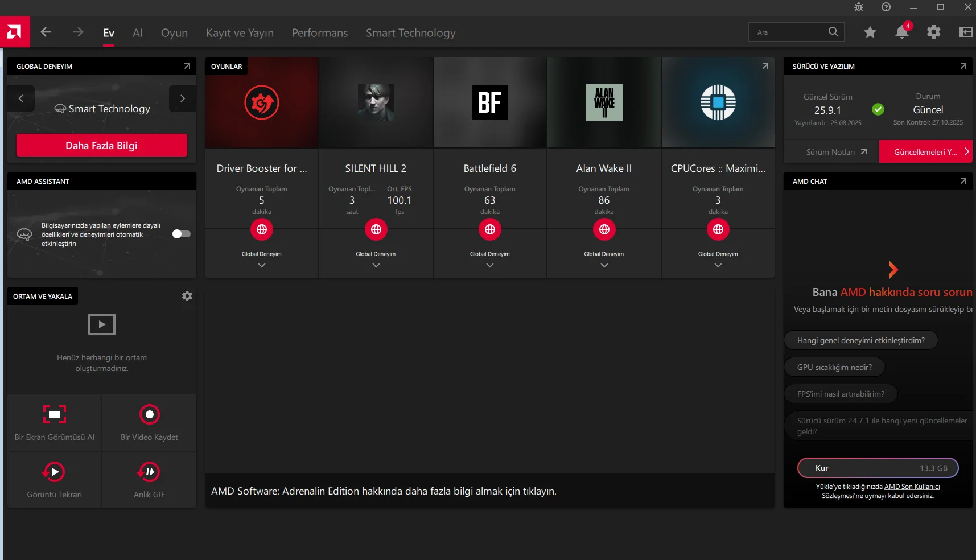976x560 pixels.
Task: Toggle the AMD Assistant automatic features switch
Action: pyautogui.click(x=182, y=234)
